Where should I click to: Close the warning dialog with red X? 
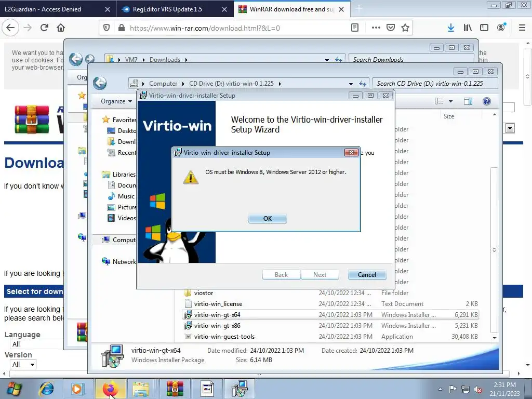[x=351, y=153]
